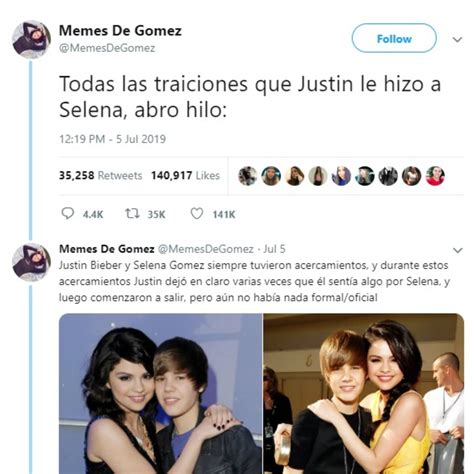
Task: Open Memes De Gomez top profile avatar
Action: click(x=31, y=39)
